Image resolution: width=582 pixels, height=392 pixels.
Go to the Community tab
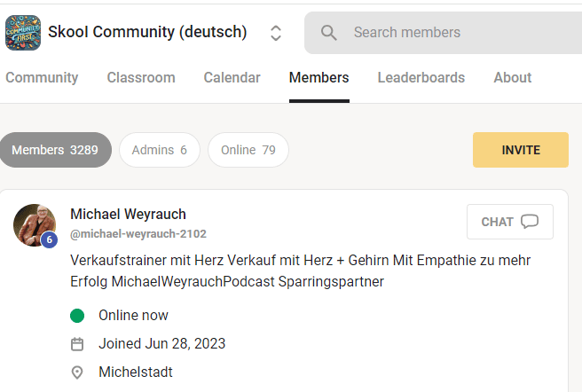point(42,77)
